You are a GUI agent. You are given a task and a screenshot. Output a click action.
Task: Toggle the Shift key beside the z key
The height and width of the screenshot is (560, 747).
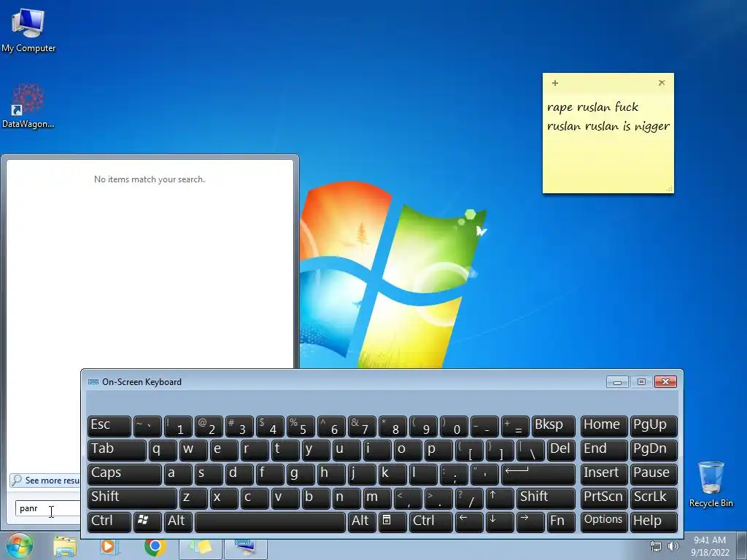[132, 497]
